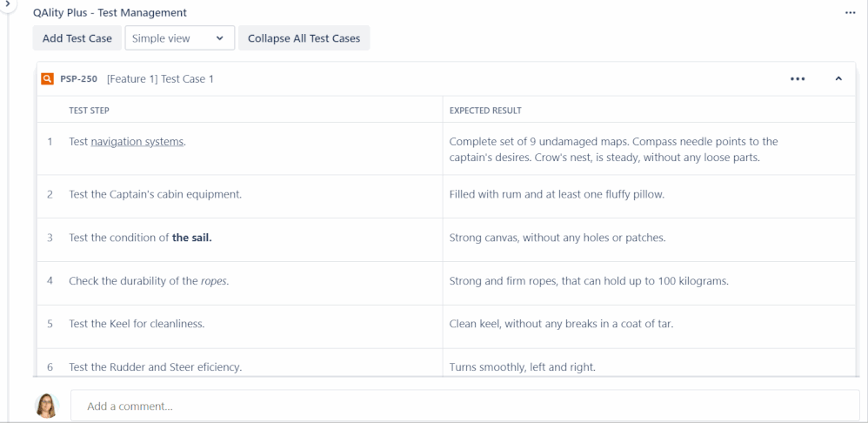Screen dimensions: 868x423
Task: Open the PSP-250 test case more actions menu
Action: (x=798, y=79)
